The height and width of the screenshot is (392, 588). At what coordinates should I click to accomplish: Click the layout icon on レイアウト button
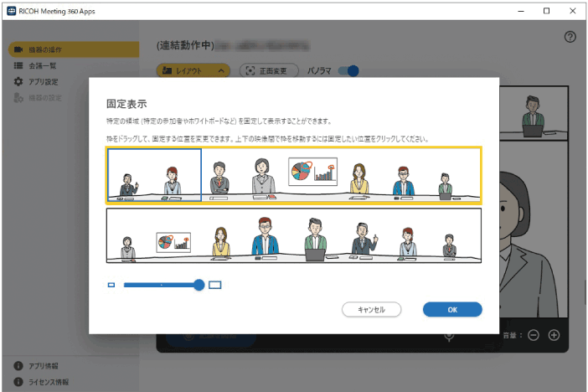pos(167,70)
